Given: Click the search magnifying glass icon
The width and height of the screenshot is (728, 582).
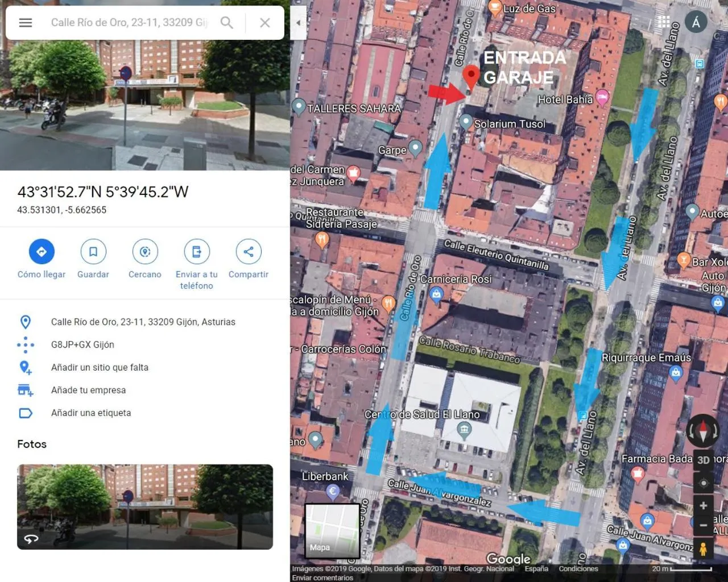Looking at the screenshot, I should 226,22.
